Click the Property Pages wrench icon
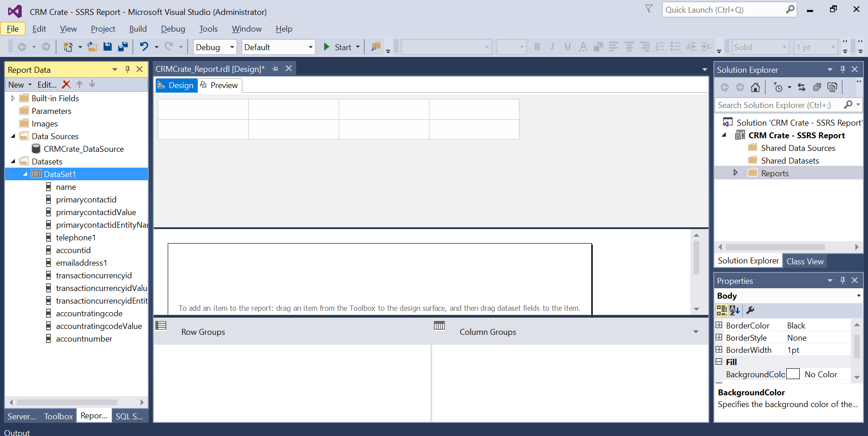 click(x=751, y=310)
